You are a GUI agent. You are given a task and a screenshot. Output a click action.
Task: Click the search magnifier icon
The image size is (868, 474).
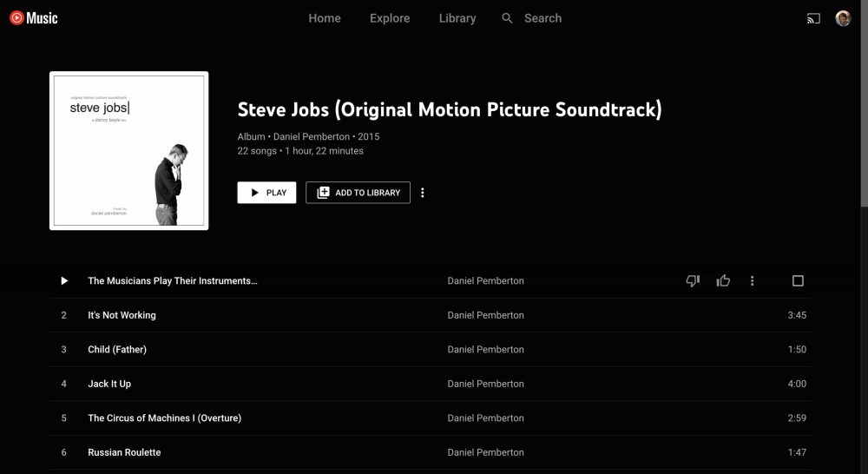point(508,18)
